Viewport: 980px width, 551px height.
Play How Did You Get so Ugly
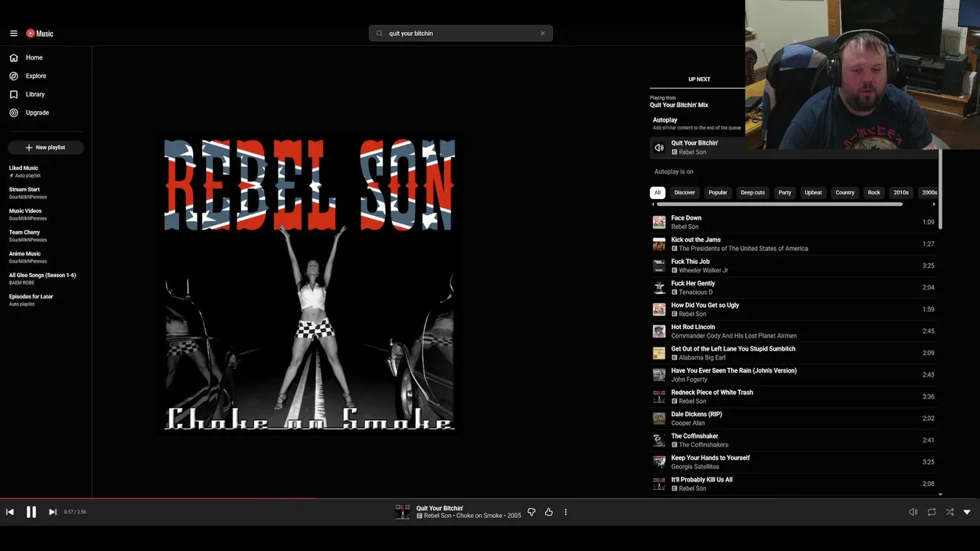(x=793, y=309)
